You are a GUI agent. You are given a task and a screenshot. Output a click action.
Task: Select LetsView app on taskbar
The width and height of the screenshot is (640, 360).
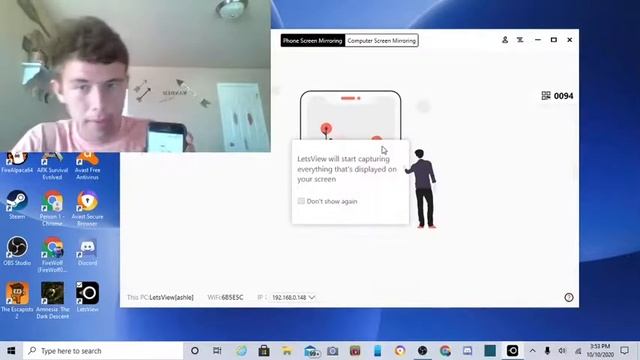tap(512, 351)
